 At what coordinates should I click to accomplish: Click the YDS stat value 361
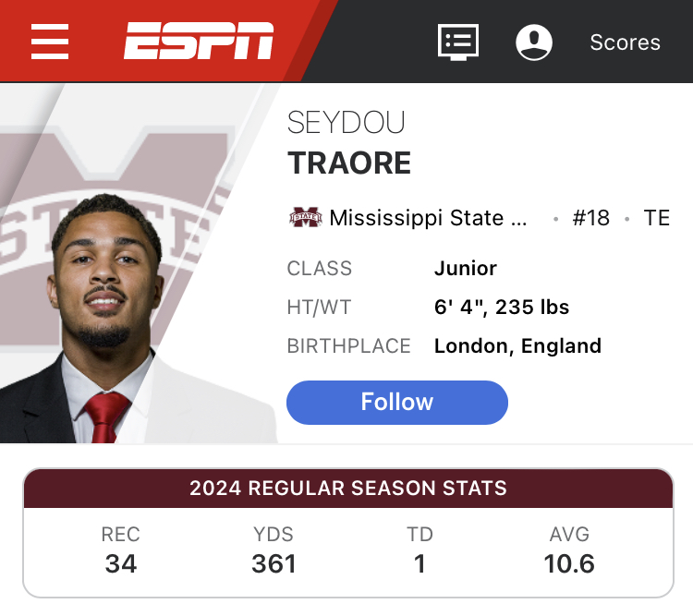click(274, 564)
